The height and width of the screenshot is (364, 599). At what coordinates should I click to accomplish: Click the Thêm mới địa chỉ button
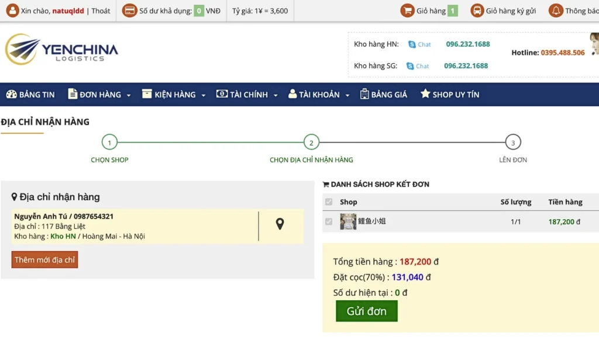pos(44,260)
